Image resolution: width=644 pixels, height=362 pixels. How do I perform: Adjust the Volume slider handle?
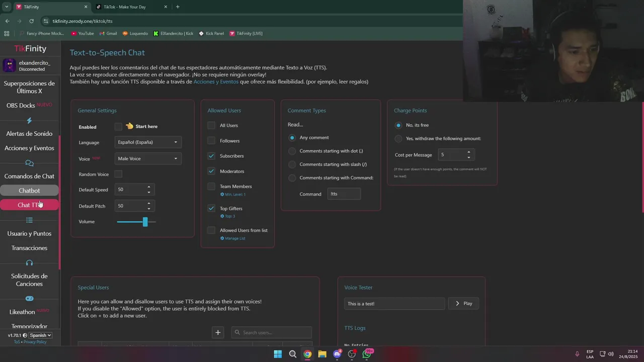(x=145, y=222)
